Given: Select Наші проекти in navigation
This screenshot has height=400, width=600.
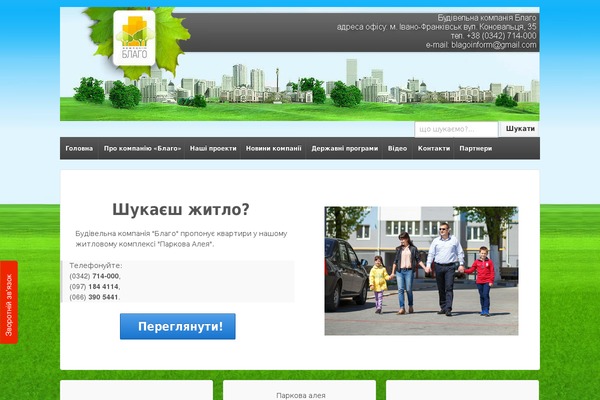Looking at the screenshot, I should click(213, 148).
